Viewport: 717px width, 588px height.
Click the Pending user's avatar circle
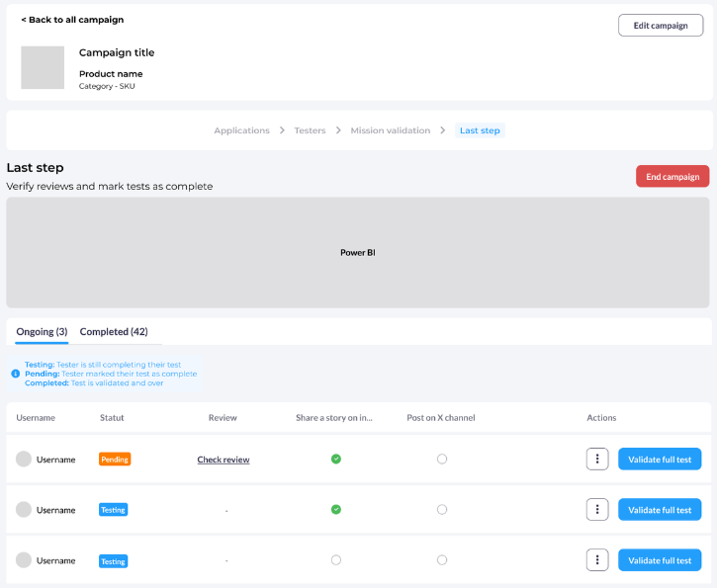24,460
